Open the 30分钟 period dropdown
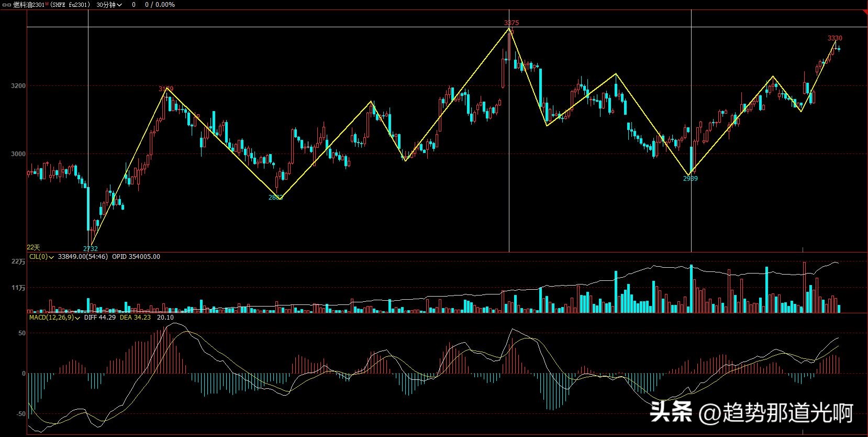 (109, 5)
